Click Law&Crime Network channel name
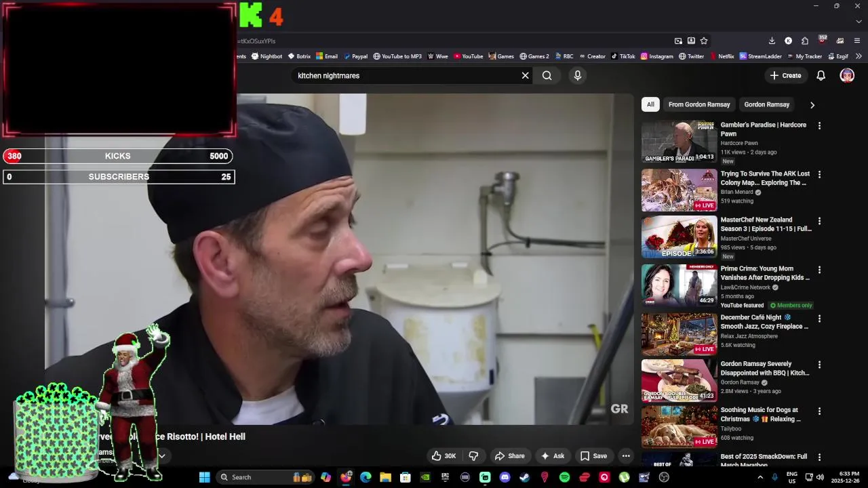Viewport: 868px width, 488px height. tap(745, 287)
